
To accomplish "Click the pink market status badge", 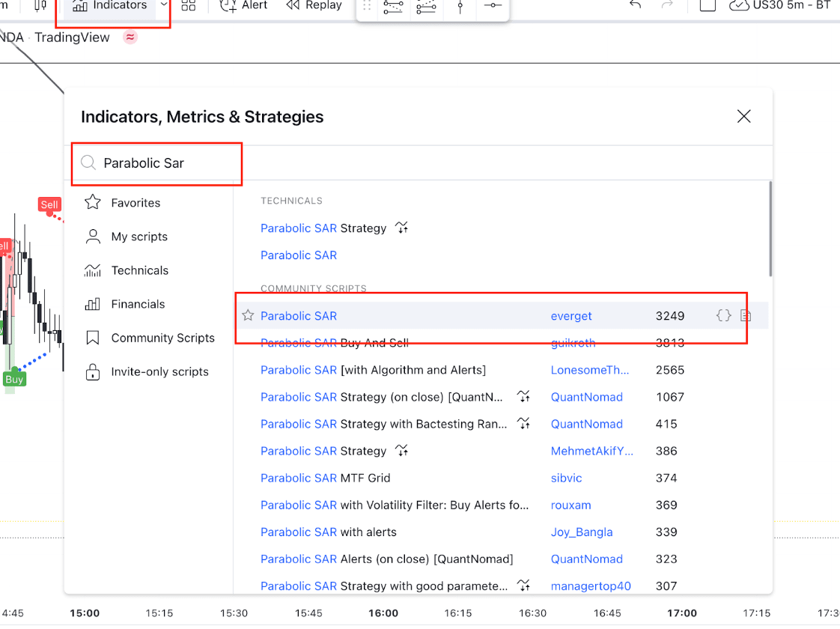I will pyautogui.click(x=130, y=37).
